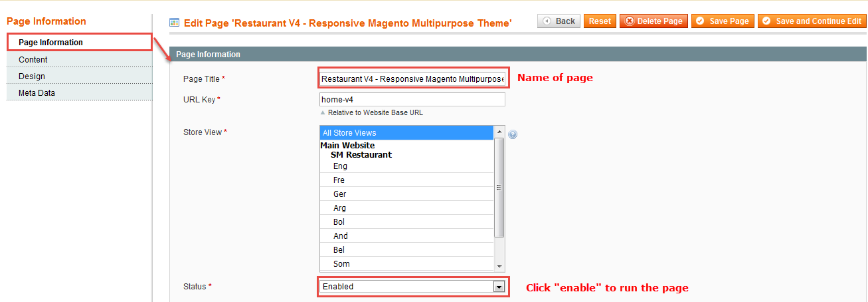Select the Fre store view
Screen dimensions: 868x302
pyautogui.click(x=407, y=180)
